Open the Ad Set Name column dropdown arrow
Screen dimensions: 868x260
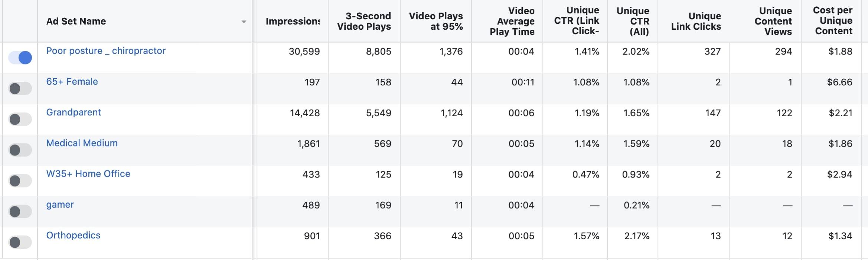244,22
